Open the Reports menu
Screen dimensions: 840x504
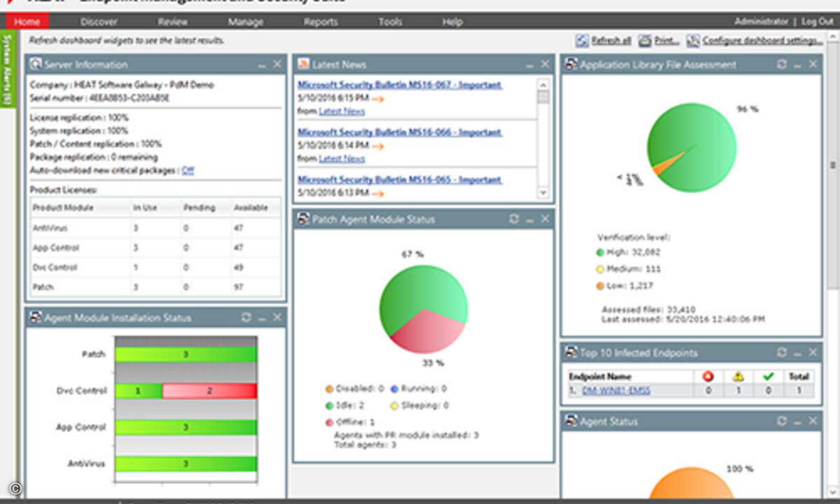pyautogui.click(x=321, y=22)
